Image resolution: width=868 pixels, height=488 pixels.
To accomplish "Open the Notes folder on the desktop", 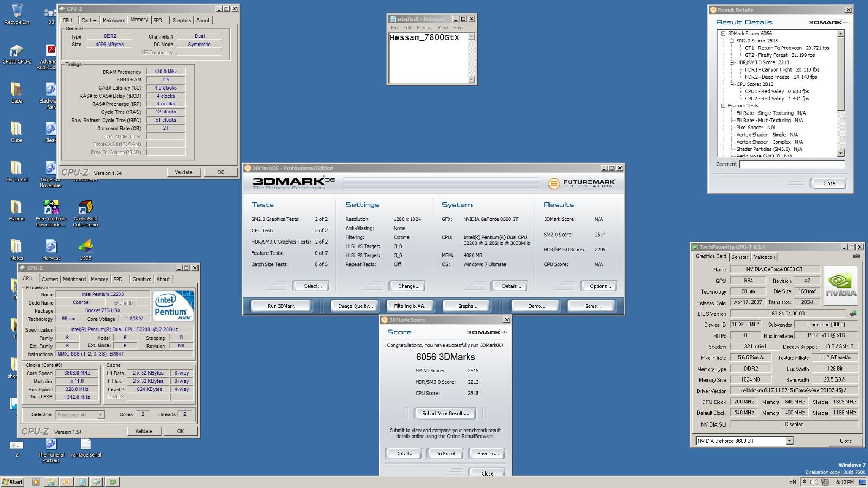I will 17,250.
